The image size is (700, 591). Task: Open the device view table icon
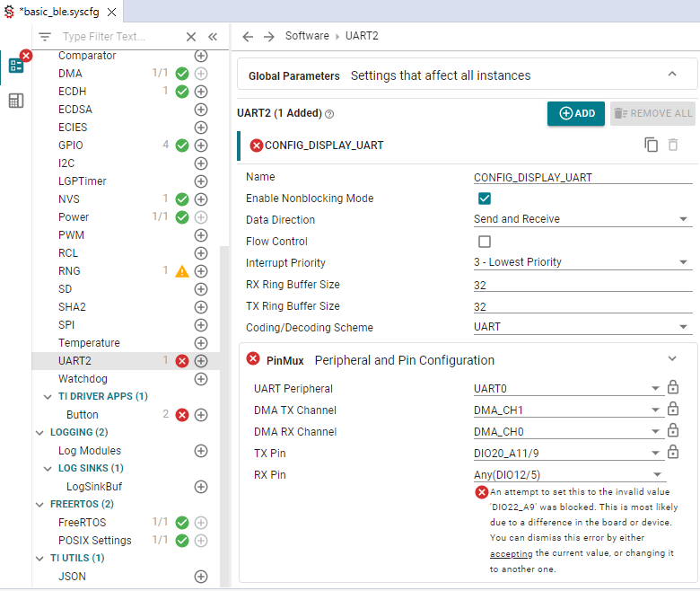(x=16, y=101)
